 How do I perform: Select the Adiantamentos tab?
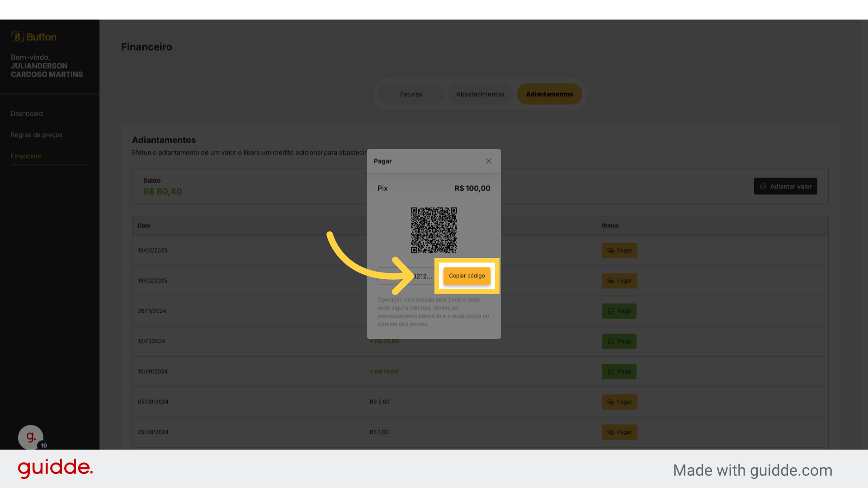click(549, 94)
